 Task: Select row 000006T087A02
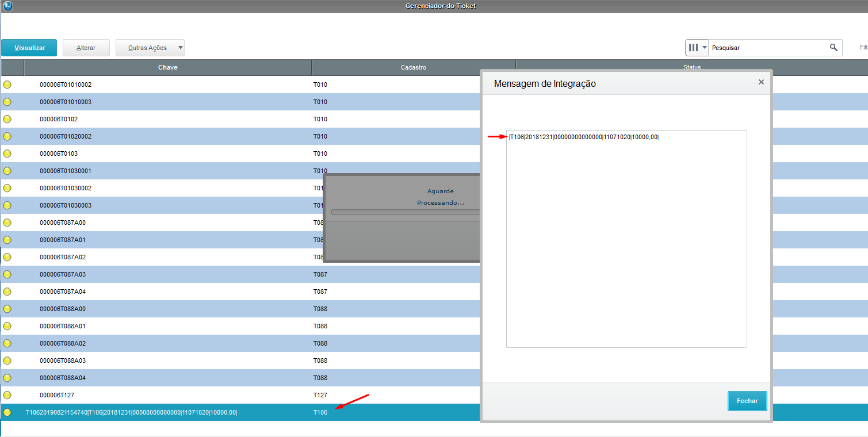tap(63, 257)
